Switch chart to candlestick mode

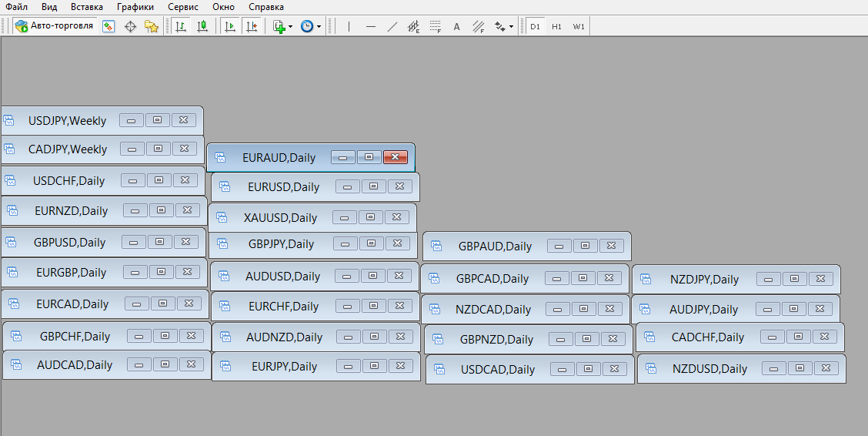tap(202, 26)
